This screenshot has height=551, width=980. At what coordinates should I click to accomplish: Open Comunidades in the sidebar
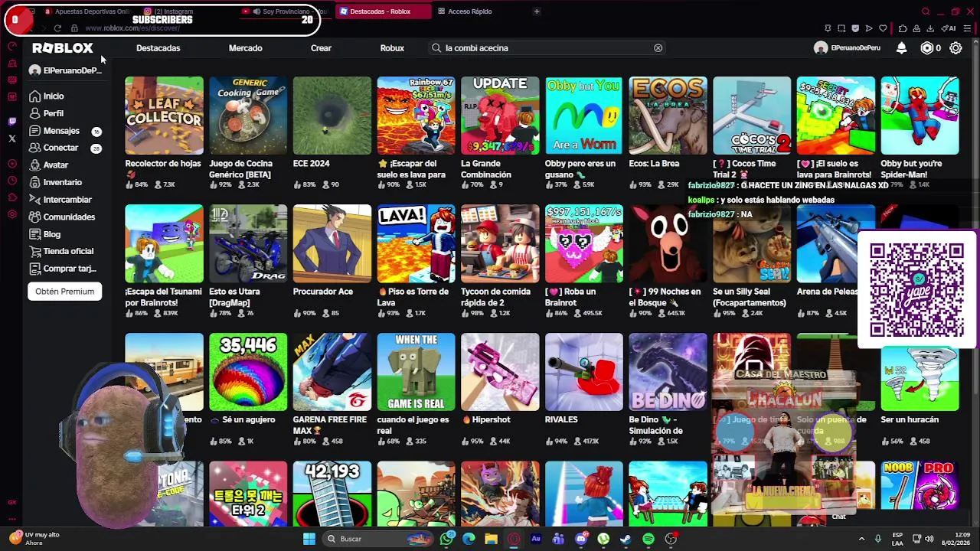pyautogui.click(x=62, y=217)
